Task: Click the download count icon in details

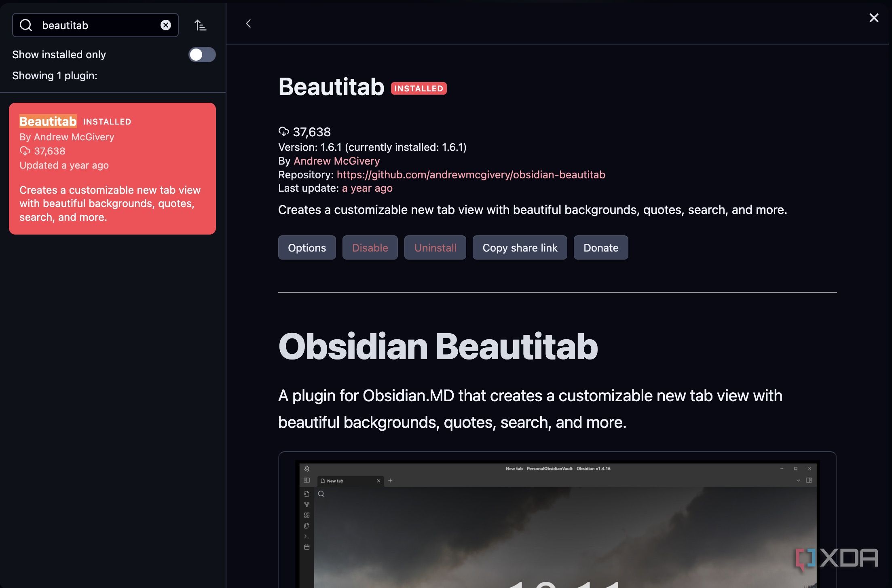Action: click(283, 131)
